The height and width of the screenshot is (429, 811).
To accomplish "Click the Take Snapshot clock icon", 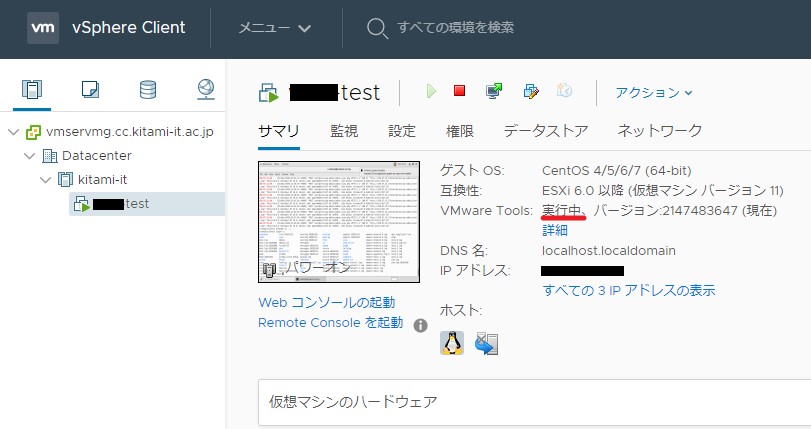I will tap(564, 91).
